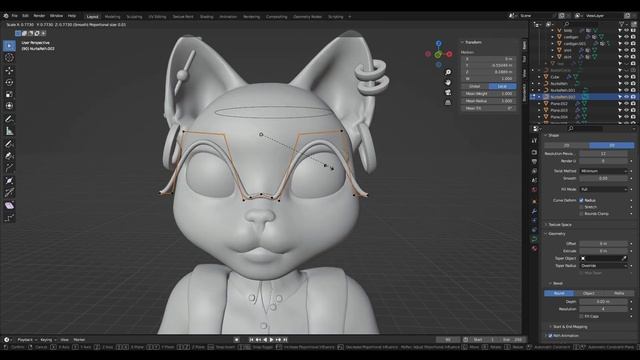Select the Select Box tool

point(9,46)
